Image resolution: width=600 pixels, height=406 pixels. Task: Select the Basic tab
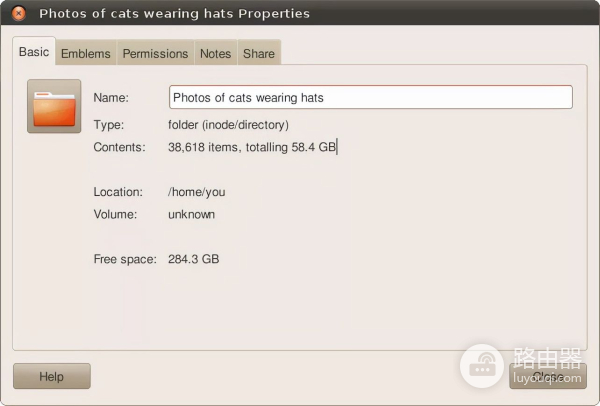click(34, 52)
